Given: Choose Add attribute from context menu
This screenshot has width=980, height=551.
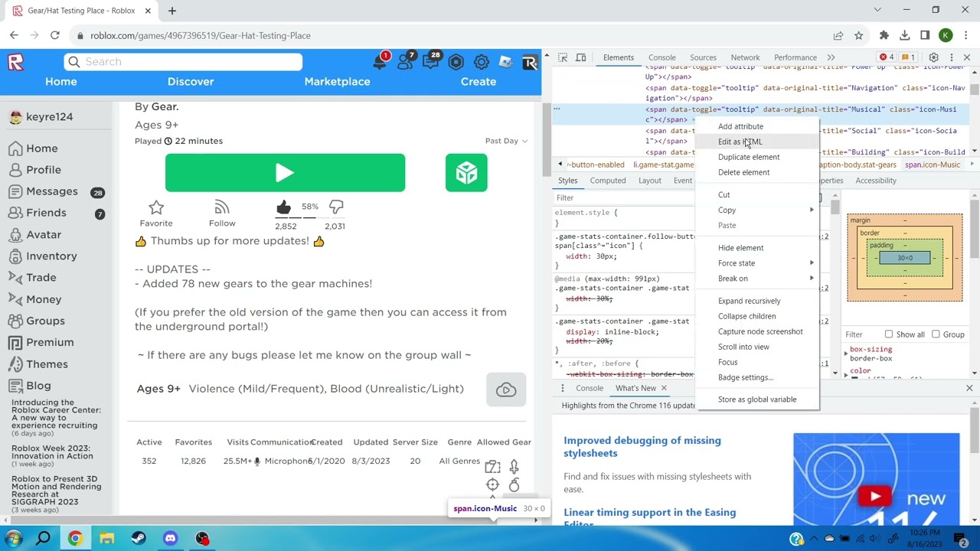Looking at the screenshot, I should (x=758, y=126).
